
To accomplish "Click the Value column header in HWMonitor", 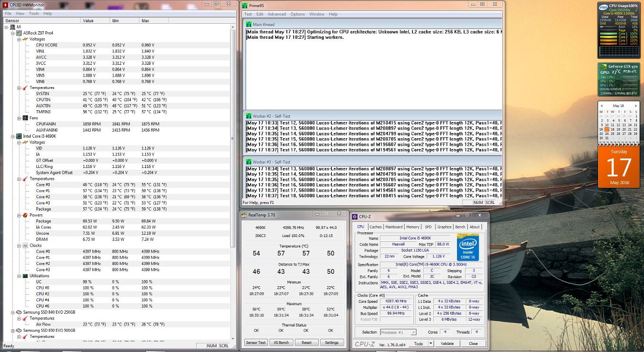I will click(x=96, y=21).
